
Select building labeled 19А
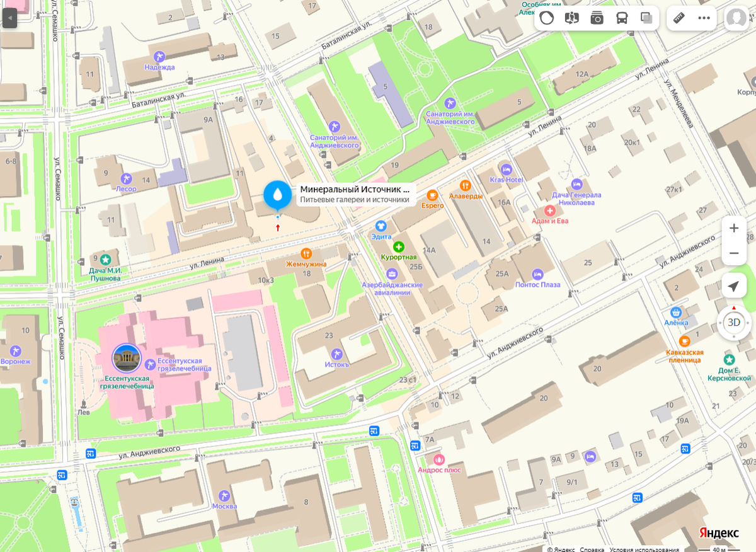(682, 420)
